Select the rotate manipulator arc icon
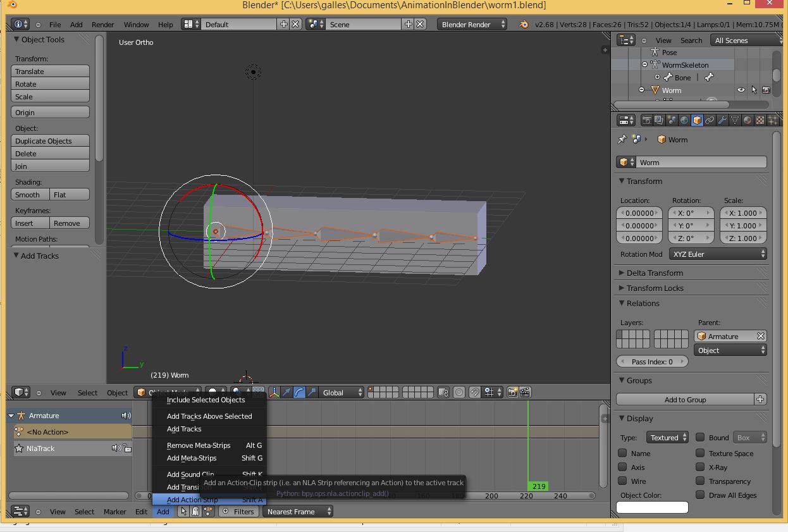This screenshot has height=532, width=788. [x=299, y=392]
